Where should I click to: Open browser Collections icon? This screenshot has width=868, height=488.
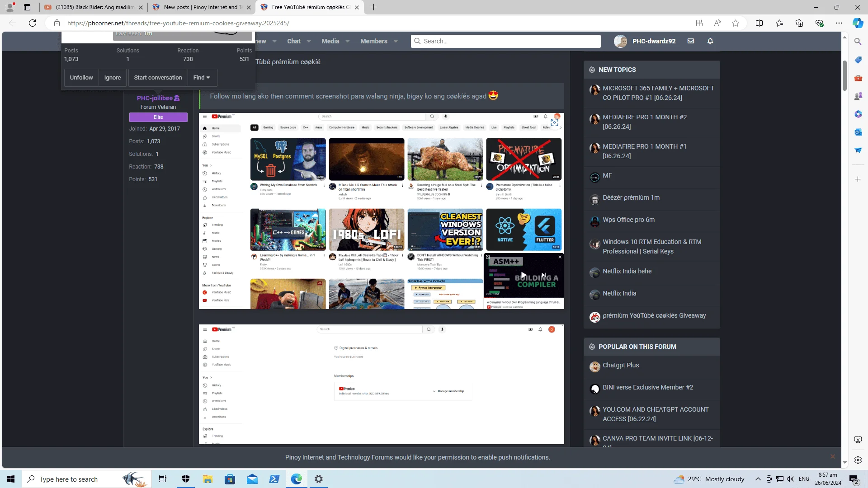[x=799, y=23]
